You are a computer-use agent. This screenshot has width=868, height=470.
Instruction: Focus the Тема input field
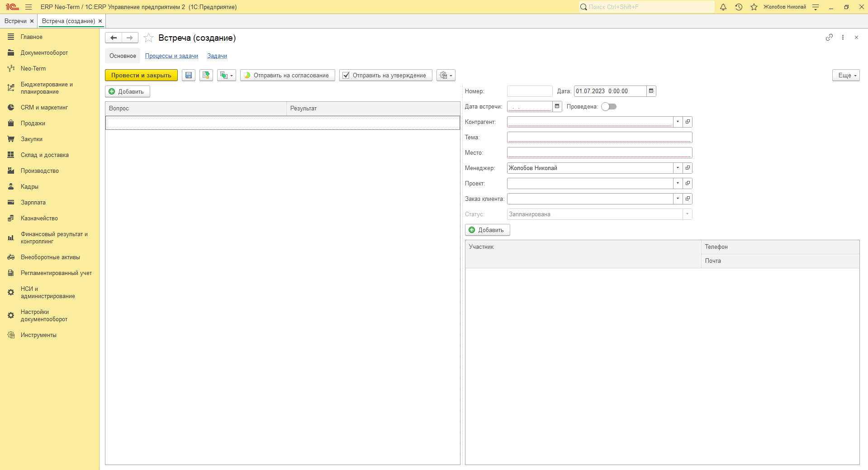[x=600, y=137]
